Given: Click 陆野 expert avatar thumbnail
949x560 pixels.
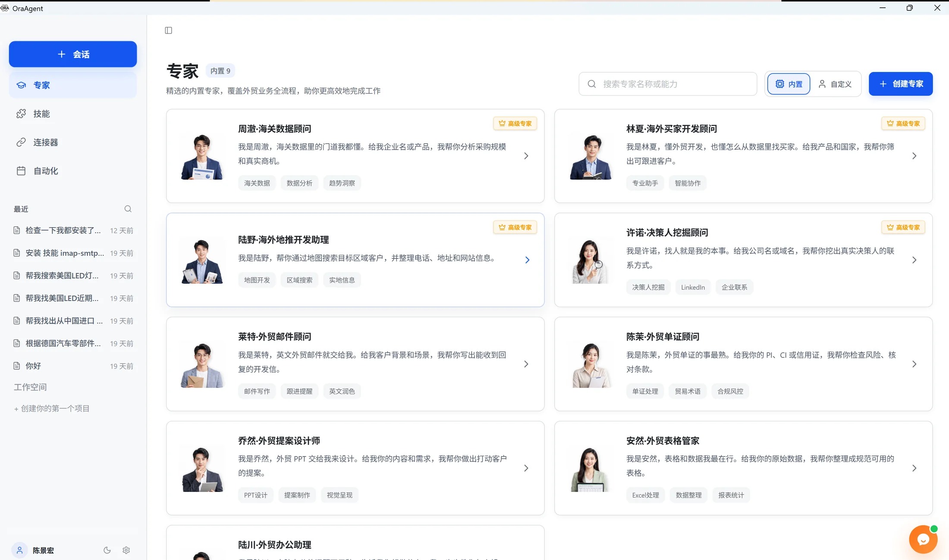Looking at the screenshot, I should 202,260.
